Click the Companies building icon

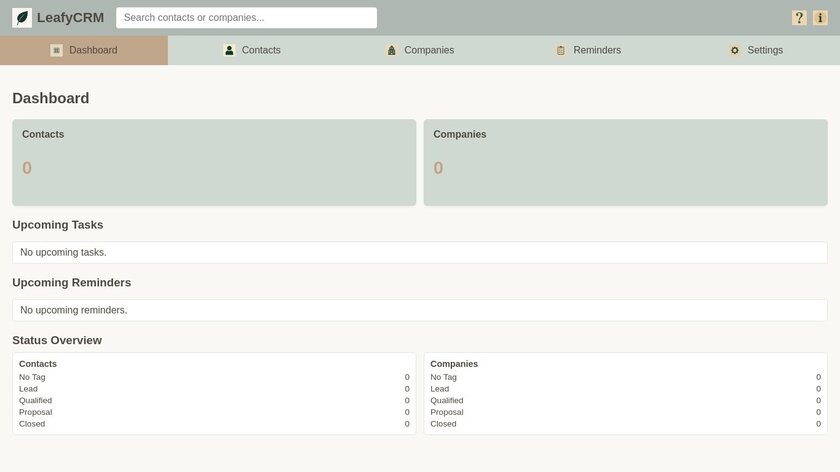(392, 50)
